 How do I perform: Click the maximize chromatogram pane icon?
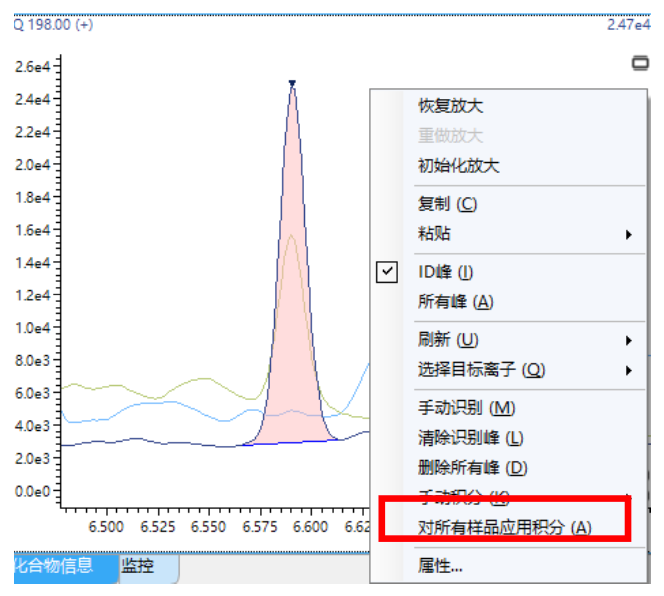point(640,63)
